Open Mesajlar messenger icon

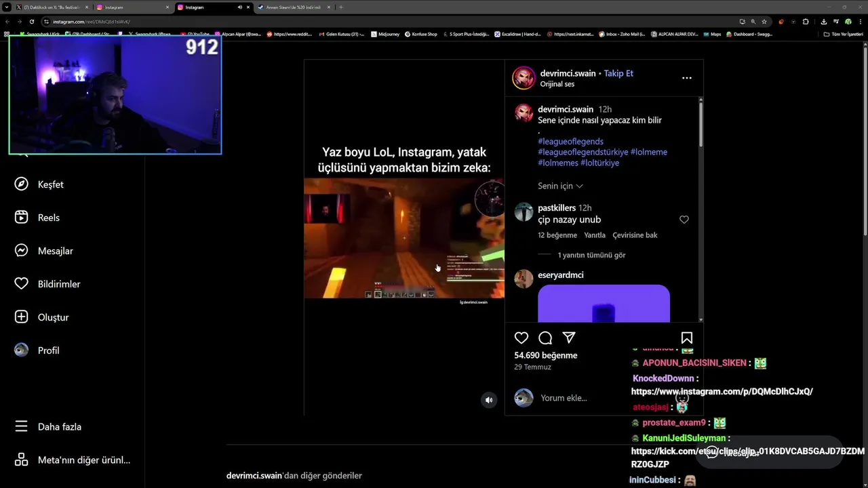(x=22, y=251)
